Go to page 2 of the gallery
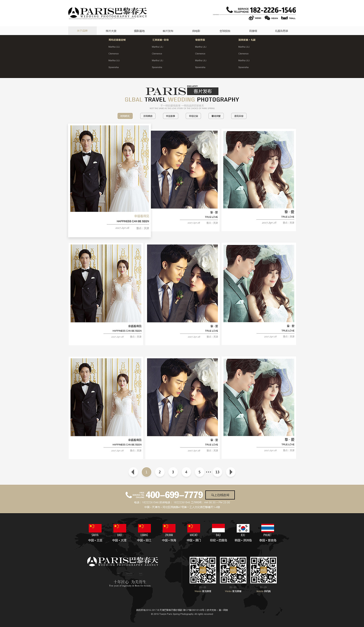The height and width of the screenshot is (627, 364). pyautogui.click(x=160, y=472)
